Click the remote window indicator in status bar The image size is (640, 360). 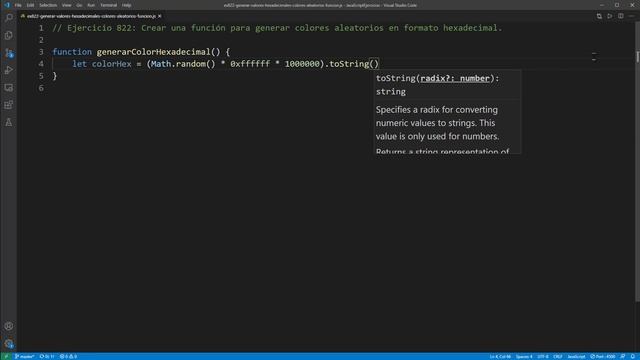pyautogui.click(x=6, y=356)
